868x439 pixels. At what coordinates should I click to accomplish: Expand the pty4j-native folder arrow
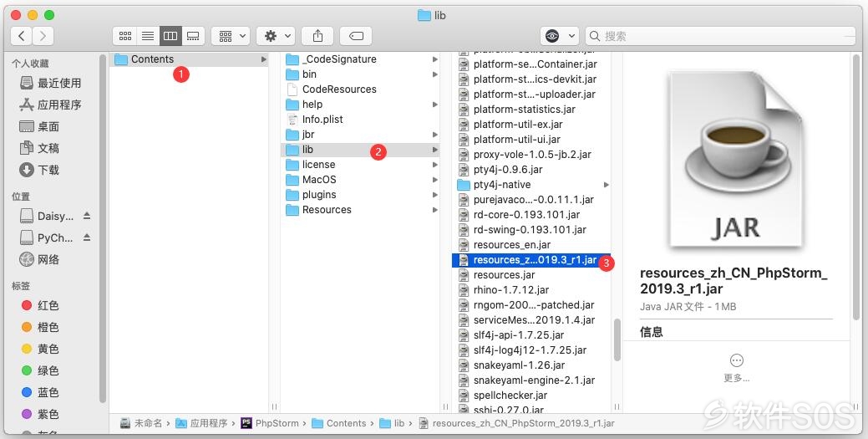click(607, 185)
